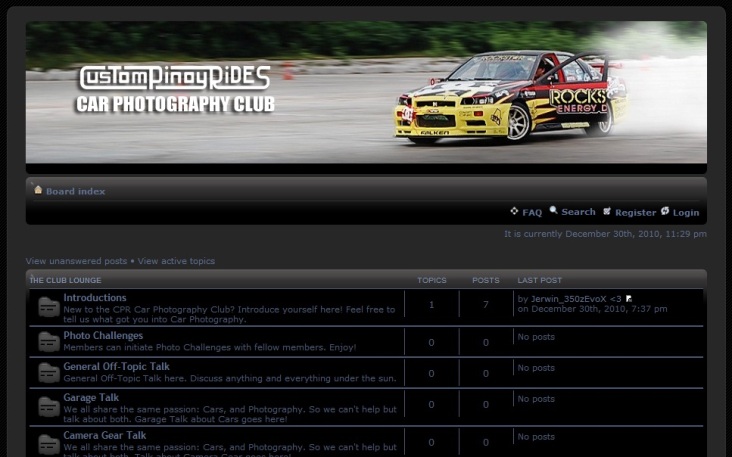This screenshot has width=732, height=457.
Task: Click the Register icon in navigation bar
Action: pos(607,211)
